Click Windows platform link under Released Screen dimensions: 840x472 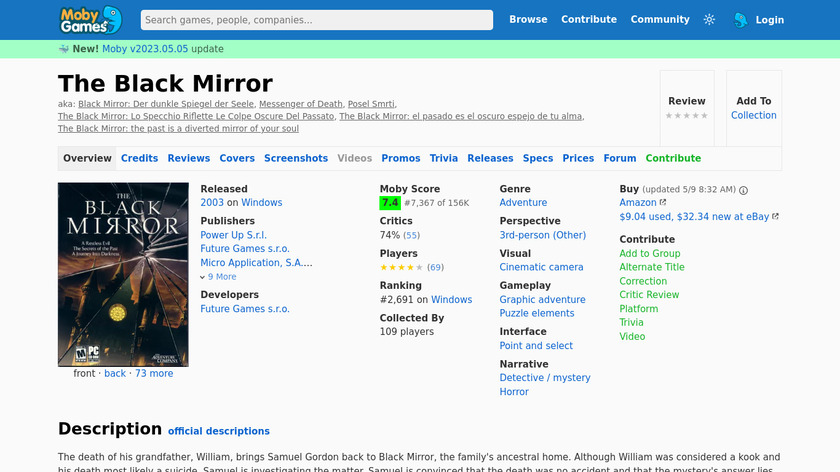tap(261, 203)
